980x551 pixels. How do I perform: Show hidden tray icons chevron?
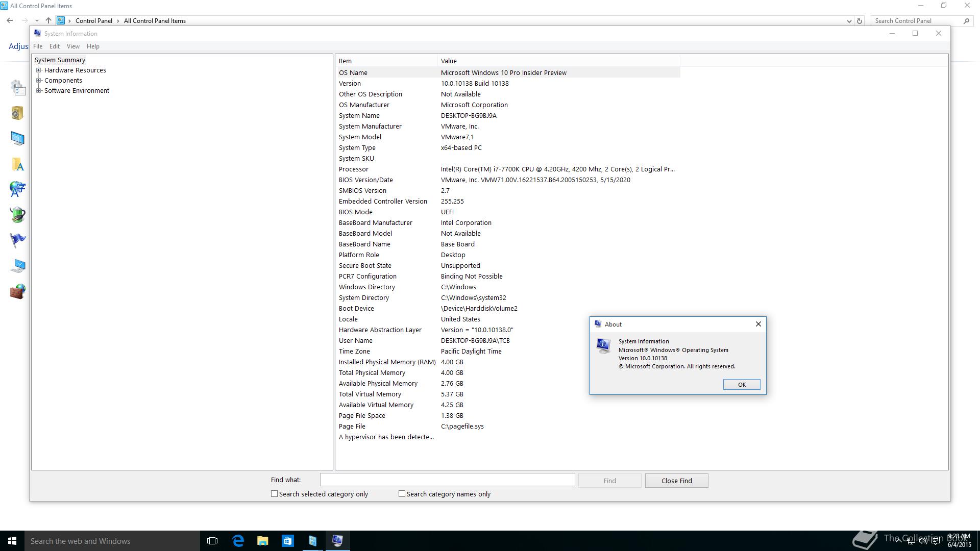[x=898, y=541]
